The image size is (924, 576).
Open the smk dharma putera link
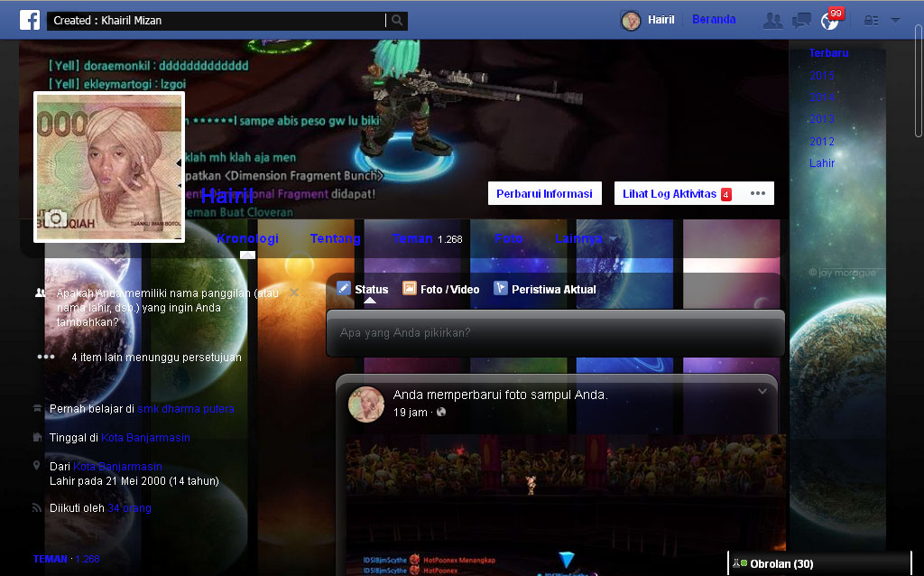(186, 409)
